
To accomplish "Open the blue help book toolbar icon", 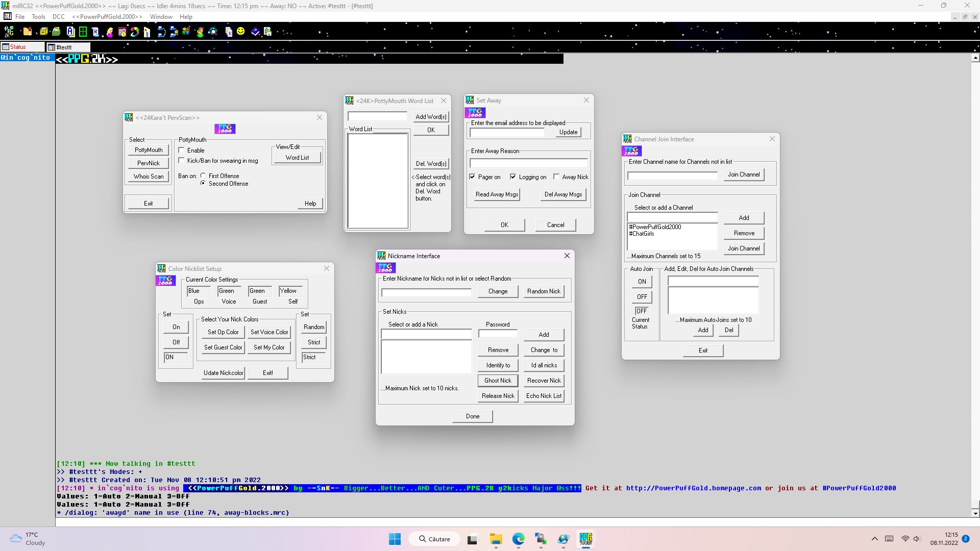I will pyautogui.click(x=255, y=32).
